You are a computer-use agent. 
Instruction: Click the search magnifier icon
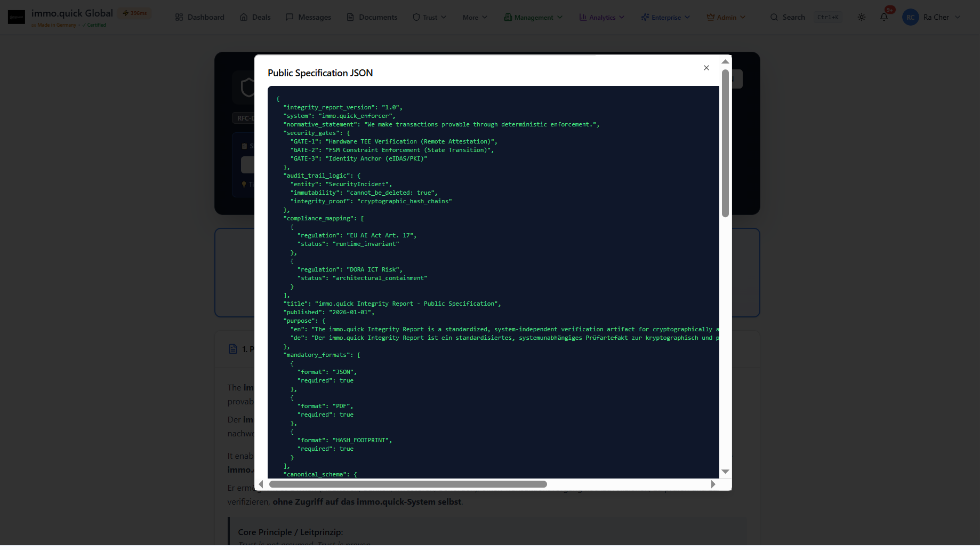(774, 17)
